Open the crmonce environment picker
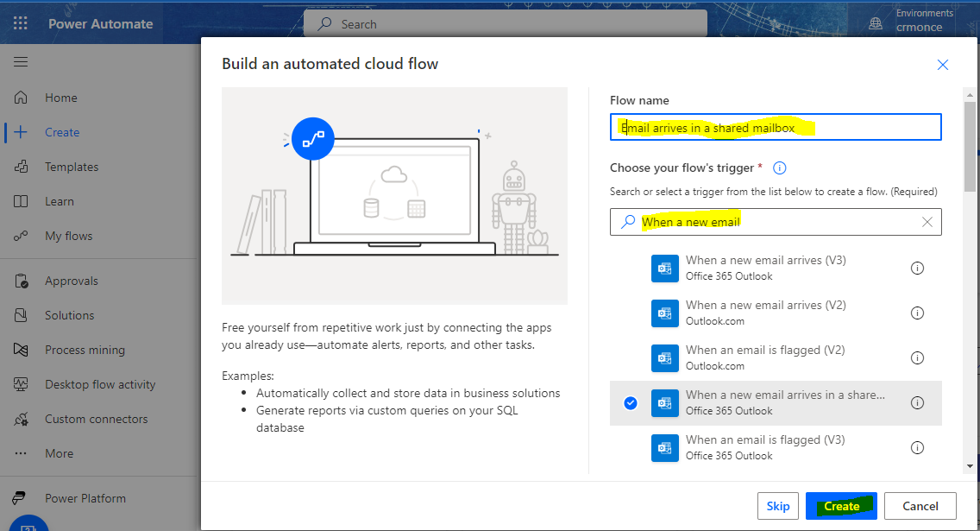 [x=919, y=27]
